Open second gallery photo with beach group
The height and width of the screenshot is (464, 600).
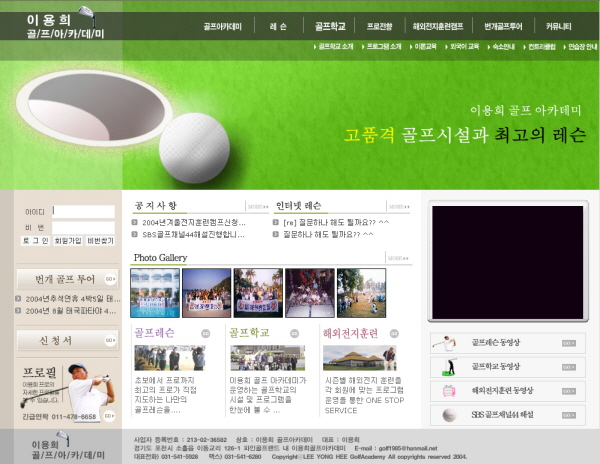point(207,293)
